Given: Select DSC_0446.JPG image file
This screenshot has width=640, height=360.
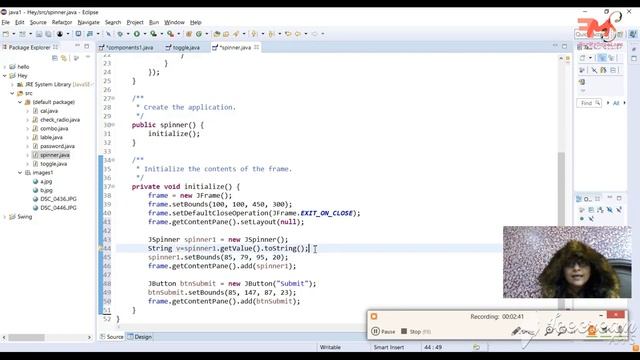Looking at the screenshot, I should click(58, 208).
